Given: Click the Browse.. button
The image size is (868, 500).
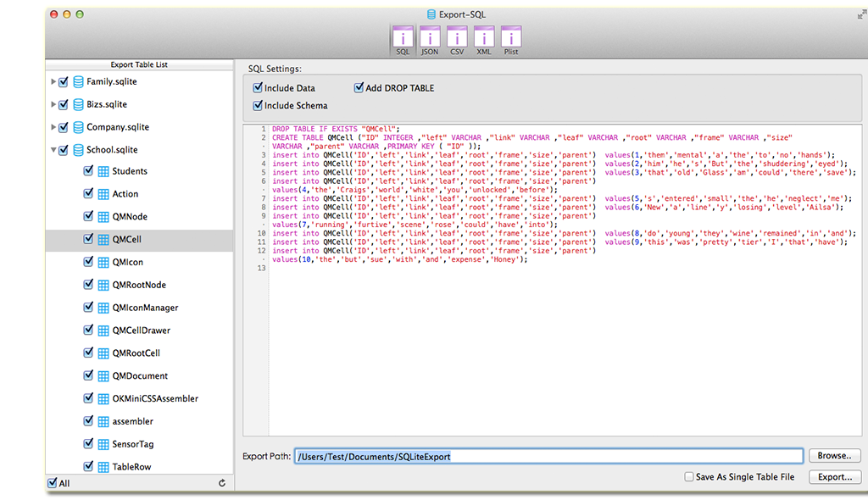Looking at the screenshot, I should (x=835, y=456).
